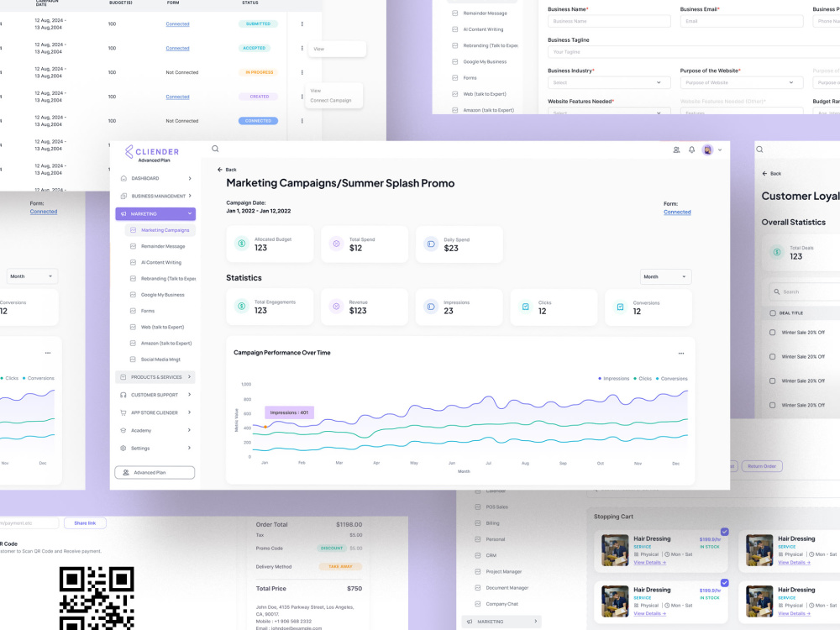Screen dimensions: 840x630
Task: Click the App Store Cliender cart icon
Action: click(x=123, y=412)
